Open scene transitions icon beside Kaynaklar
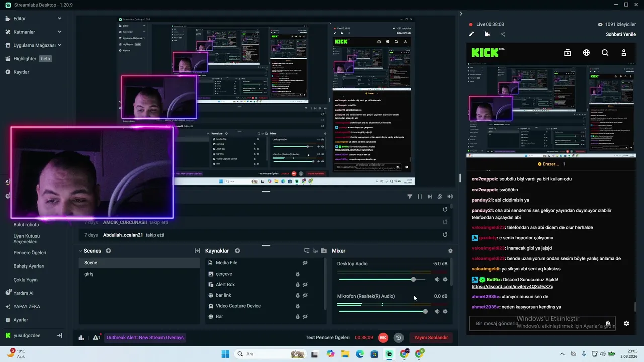 [x=197, y=251]
